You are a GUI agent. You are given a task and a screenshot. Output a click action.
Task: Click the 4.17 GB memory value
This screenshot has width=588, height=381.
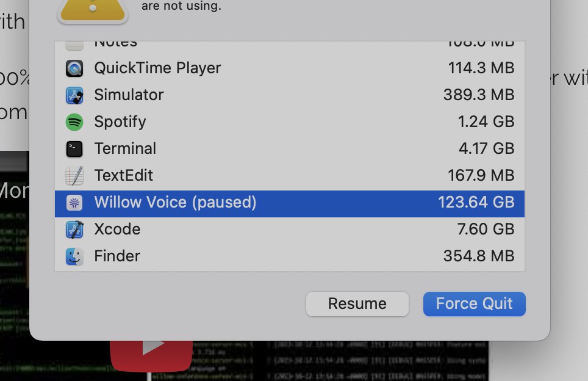(486, 148)
